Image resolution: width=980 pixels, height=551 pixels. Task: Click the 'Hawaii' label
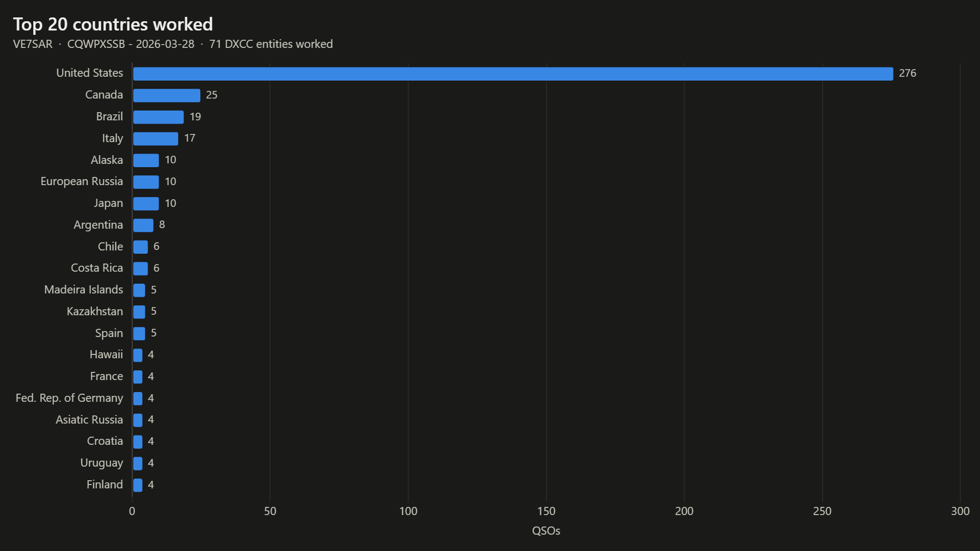(x=106, y=354)
